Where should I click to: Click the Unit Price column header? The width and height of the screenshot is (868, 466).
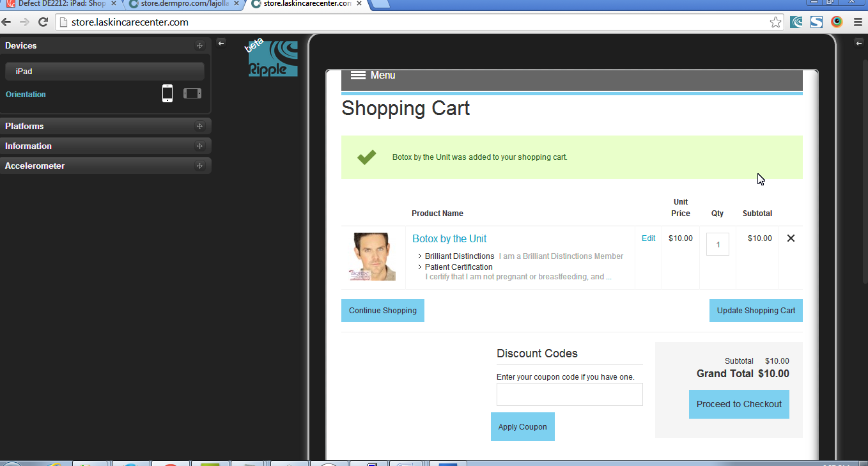(681, 208)
